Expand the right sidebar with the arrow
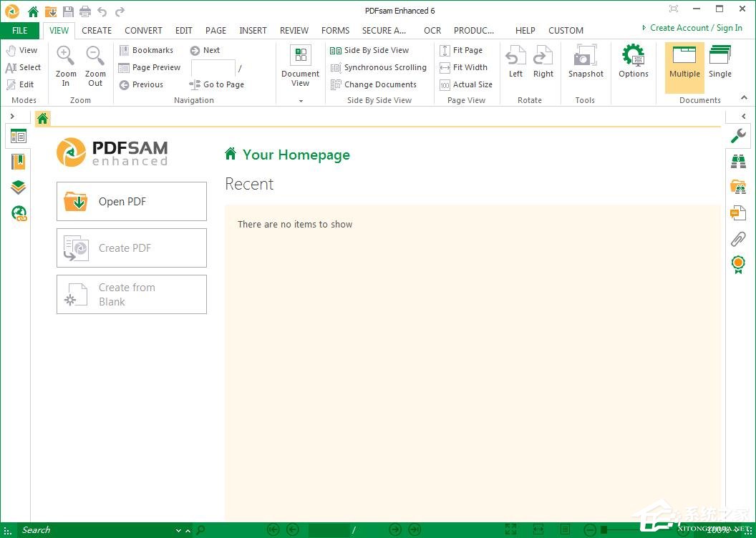The image size is (756, 538). 743,116
